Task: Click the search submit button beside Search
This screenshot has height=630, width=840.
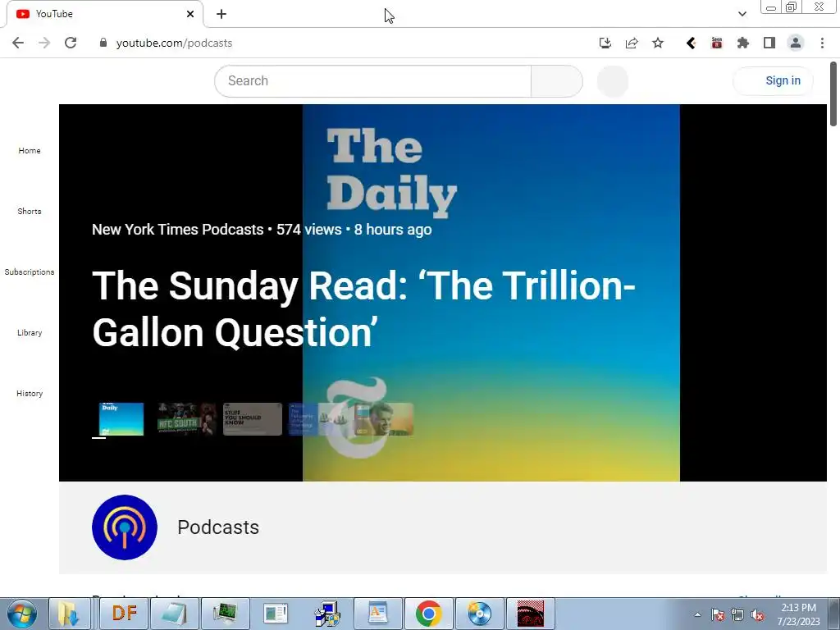Action: [557, 81]
